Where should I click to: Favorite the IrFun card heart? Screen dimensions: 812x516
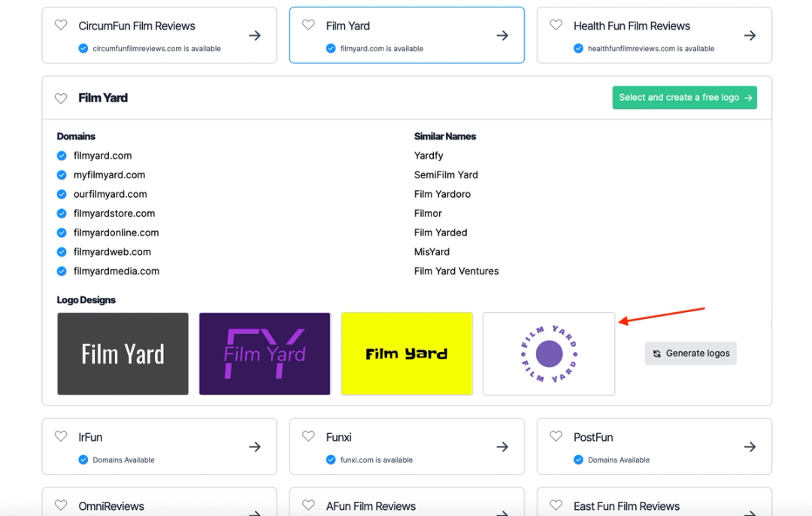[x=61, y=436]
